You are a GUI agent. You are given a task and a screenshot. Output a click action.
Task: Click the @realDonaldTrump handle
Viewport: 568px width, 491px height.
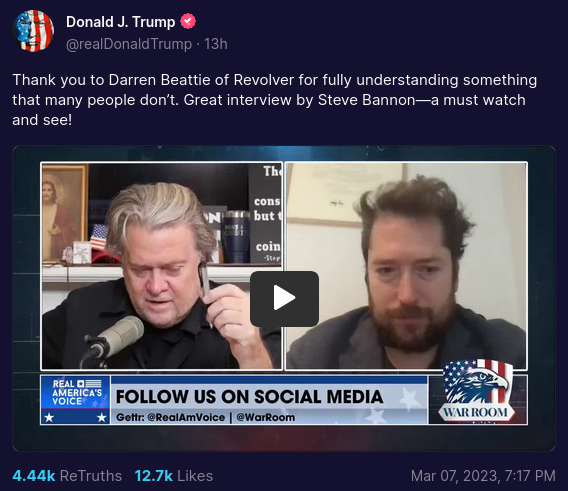click(x=129, y=44)
